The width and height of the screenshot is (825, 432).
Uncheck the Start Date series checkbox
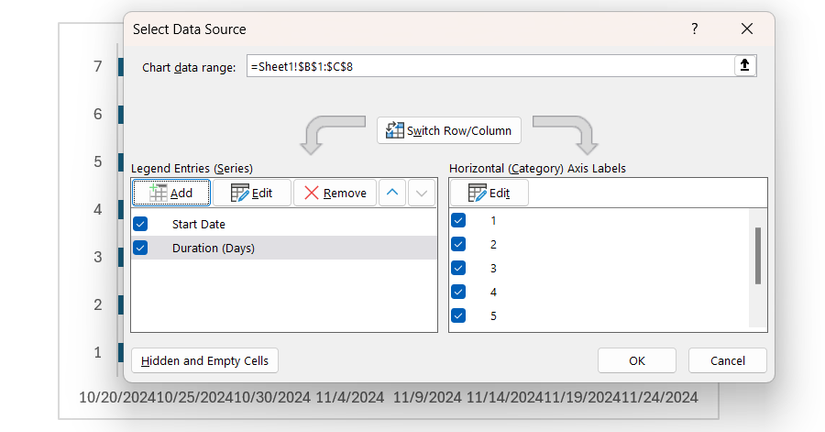140,224
